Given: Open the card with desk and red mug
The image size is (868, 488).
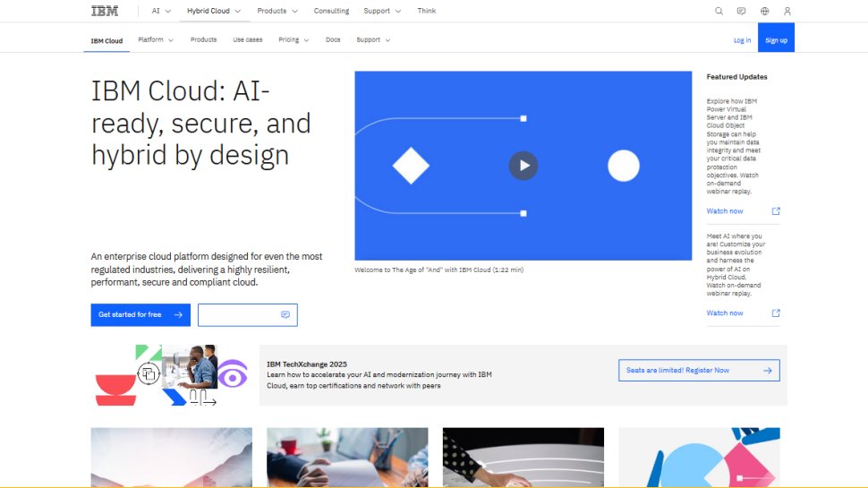Looking at the screenshot, I should click(347, 457).
